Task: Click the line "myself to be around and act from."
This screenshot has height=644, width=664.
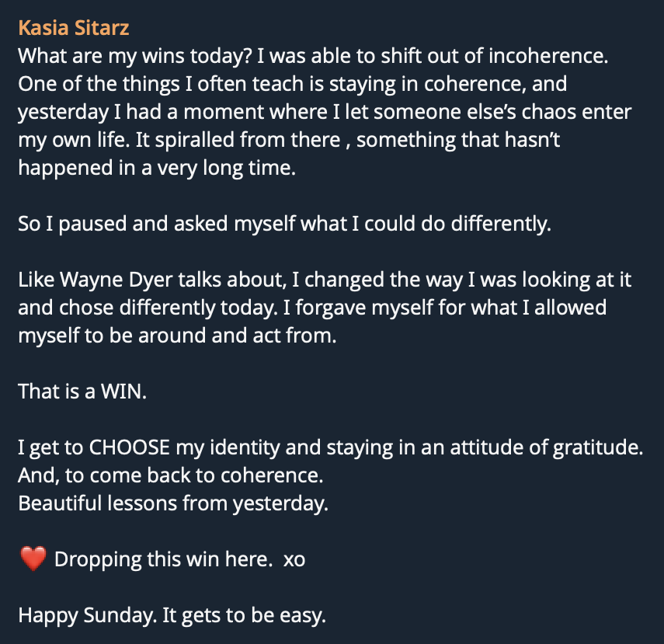Action: (x=177, y=336)
